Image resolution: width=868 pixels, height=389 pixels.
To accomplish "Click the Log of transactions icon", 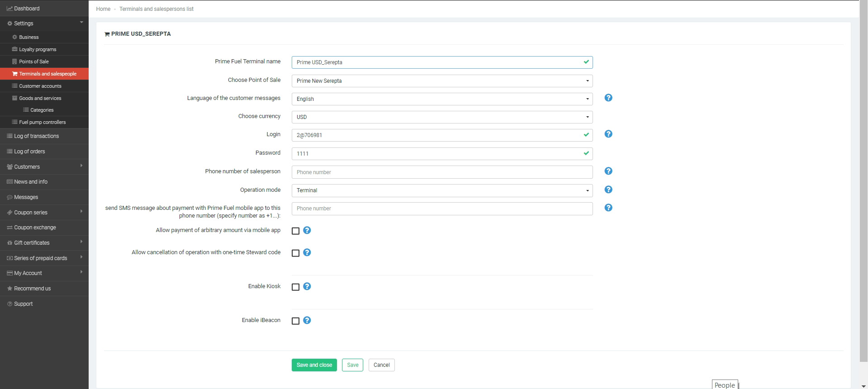I will point(9,136).
